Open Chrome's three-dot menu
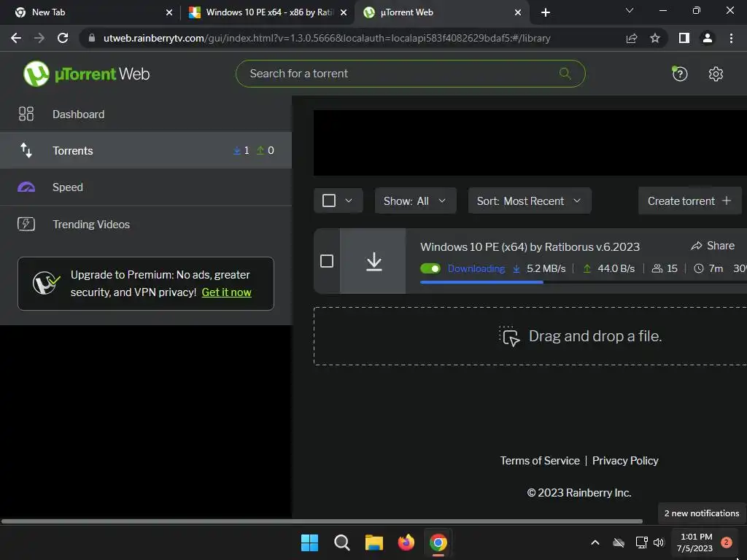This screenshot has width=747, height=560. [x=731, y=38]
